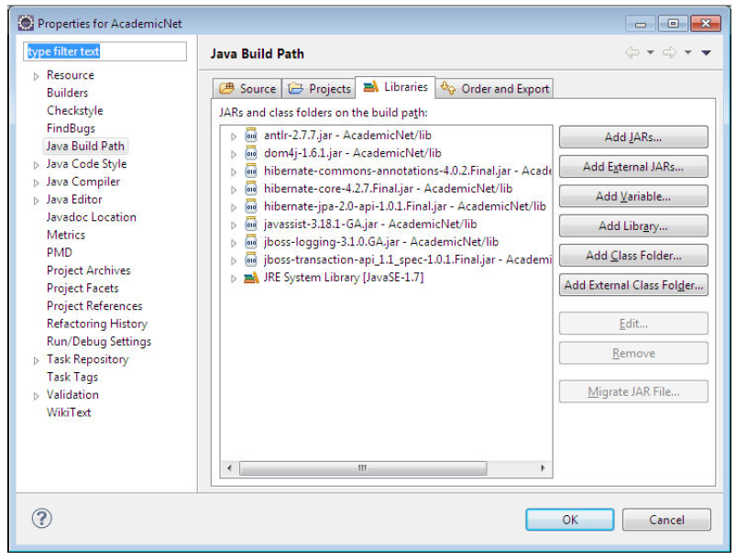Expand the JRE System Library entry

point(234,279)
